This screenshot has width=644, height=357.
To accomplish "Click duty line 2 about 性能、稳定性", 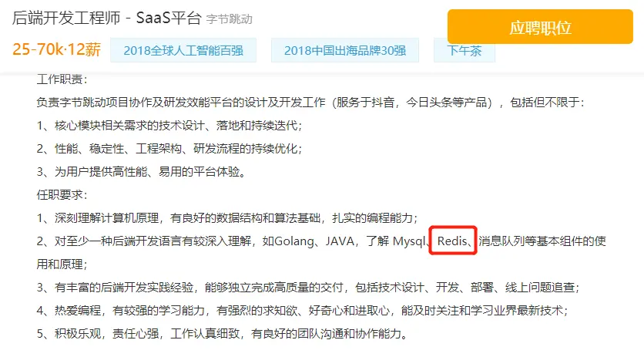I will [x=169, y=149].
